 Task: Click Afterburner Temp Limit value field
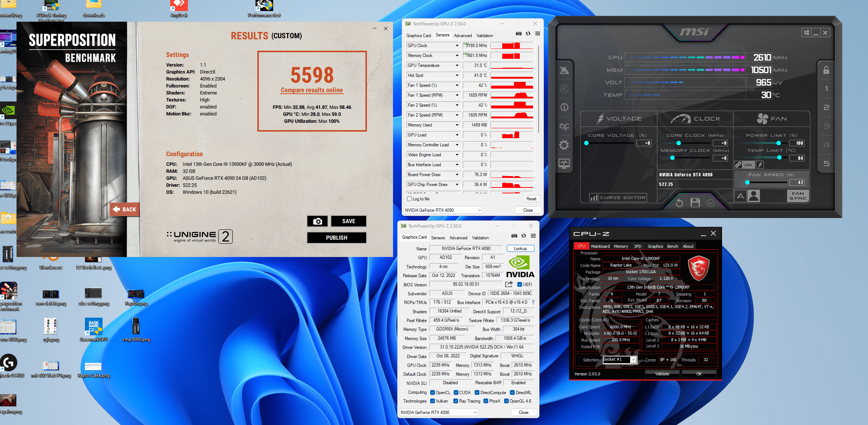[797, 158]
